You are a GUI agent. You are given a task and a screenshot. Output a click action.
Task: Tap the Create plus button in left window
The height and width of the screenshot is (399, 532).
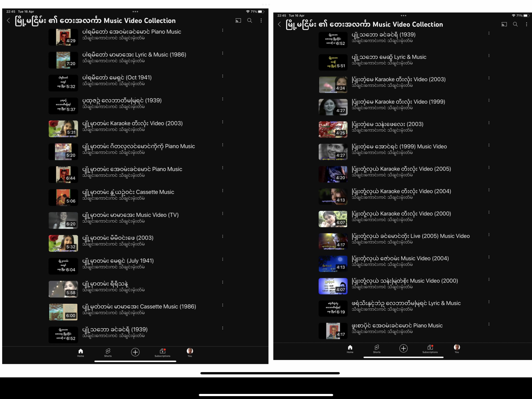pyautogui.click(x=135, y=352)
